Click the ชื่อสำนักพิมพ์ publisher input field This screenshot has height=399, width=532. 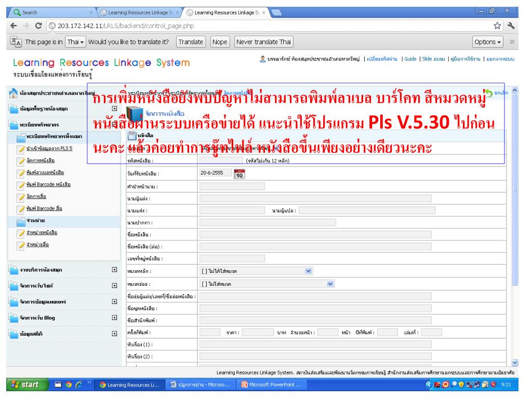(x=315, y=320)
